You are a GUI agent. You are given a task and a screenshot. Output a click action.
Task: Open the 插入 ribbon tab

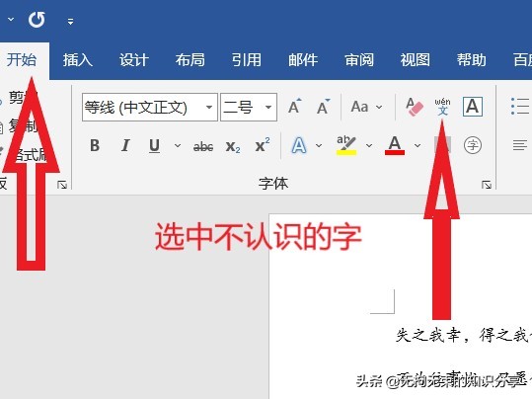click(78, 60)
